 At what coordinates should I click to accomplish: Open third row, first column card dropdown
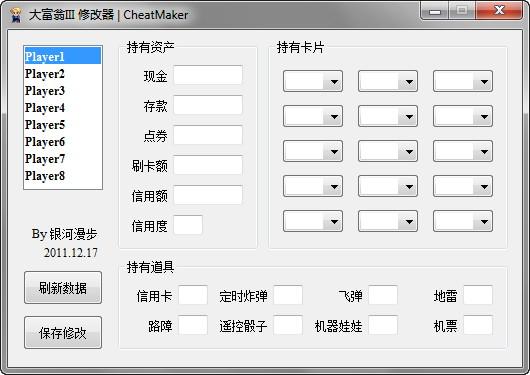tap(313, 151)
